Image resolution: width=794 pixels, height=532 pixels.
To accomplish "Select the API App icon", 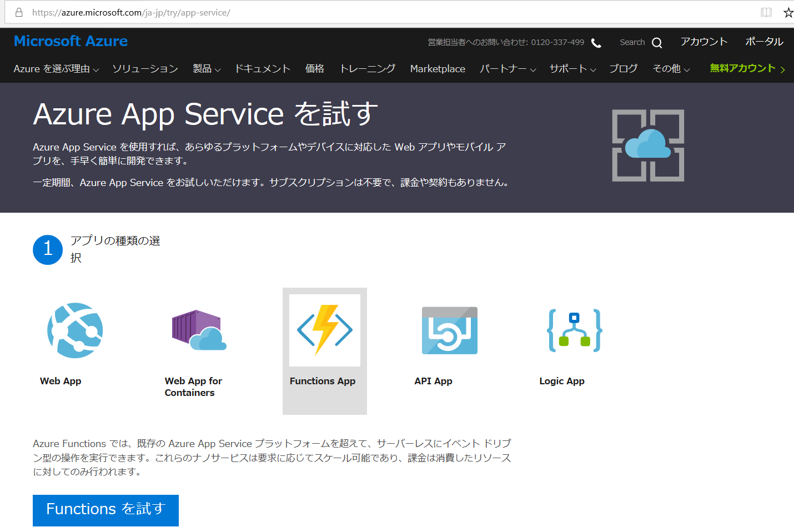I will 450,330.
